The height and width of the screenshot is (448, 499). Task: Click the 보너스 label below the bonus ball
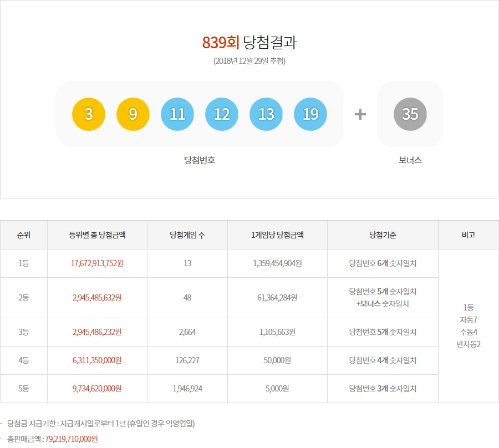pyautogui.click(x=410, y=157)
